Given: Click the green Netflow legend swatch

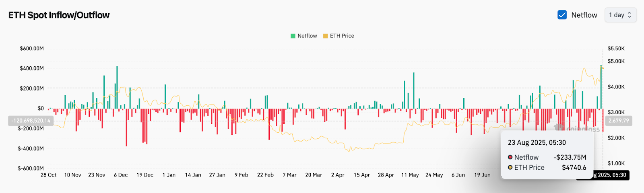Looking at the screenshot, I should [x=293, y=36].
